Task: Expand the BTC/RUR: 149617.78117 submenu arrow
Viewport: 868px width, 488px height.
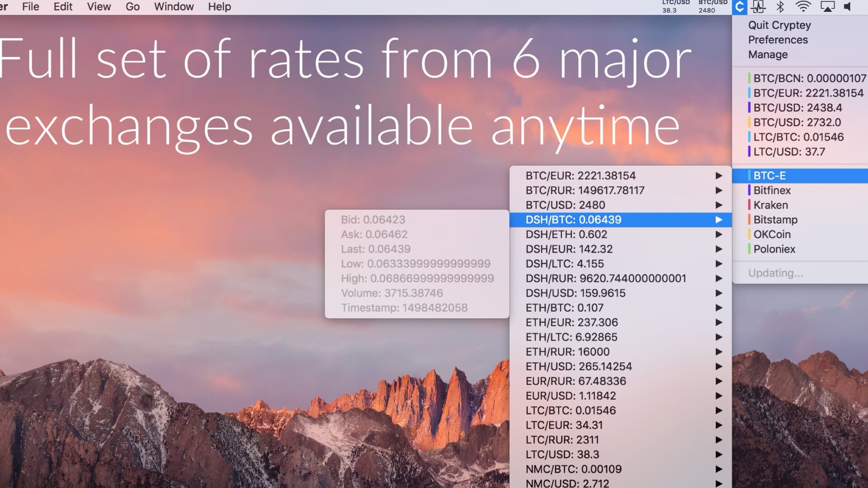Action: (718, 190)
